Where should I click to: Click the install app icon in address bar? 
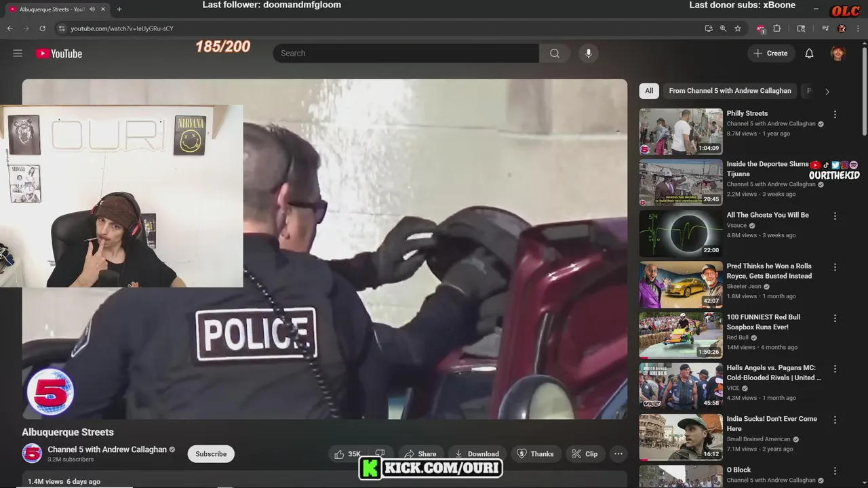(x=709, y=28)
